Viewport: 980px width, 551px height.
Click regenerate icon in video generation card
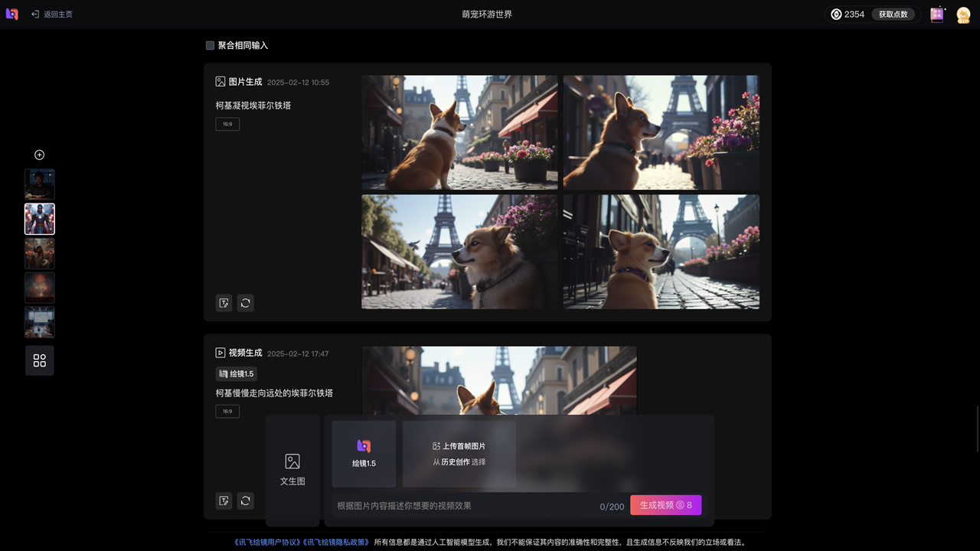point(245,500)
